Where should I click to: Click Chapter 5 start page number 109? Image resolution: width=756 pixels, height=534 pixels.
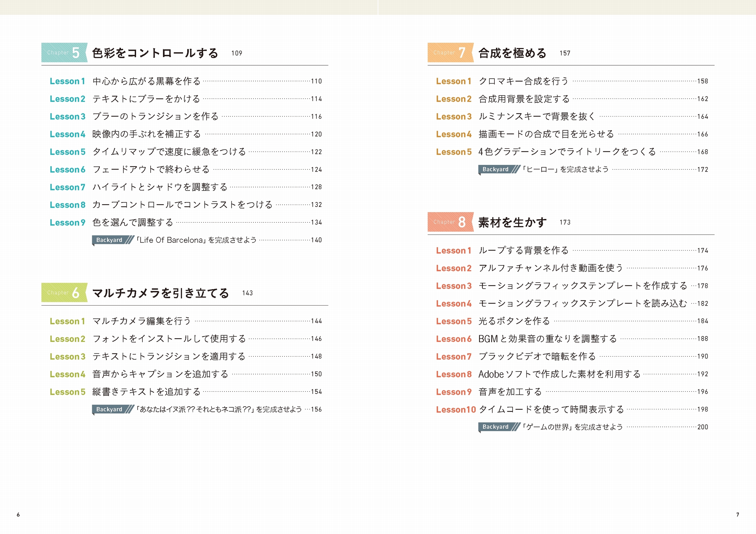237,53
